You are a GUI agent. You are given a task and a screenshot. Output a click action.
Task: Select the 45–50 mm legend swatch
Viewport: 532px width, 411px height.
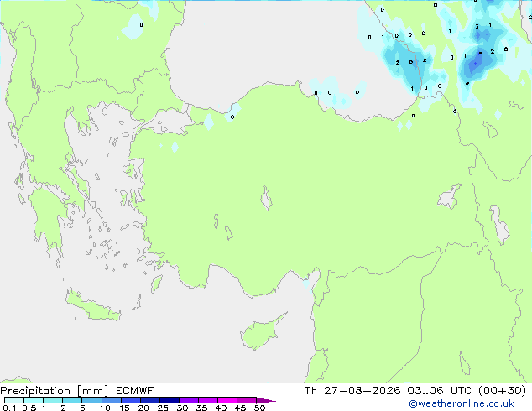(x=247, y=400)
